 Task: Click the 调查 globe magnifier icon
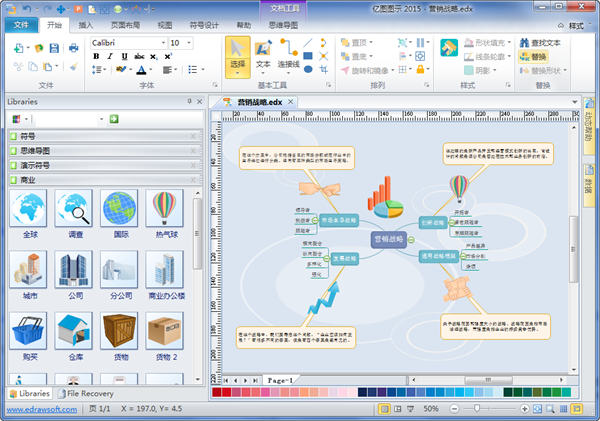[73, 214]
